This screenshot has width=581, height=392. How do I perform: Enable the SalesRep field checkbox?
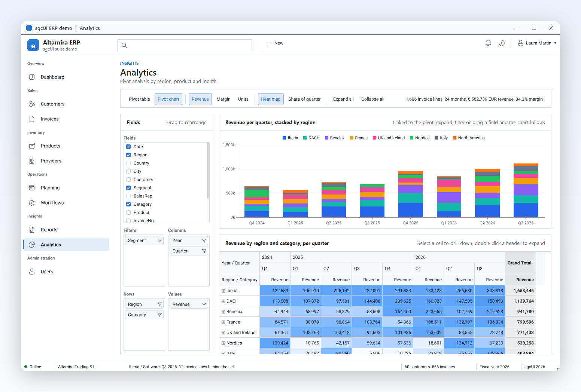tap(128, 196)
